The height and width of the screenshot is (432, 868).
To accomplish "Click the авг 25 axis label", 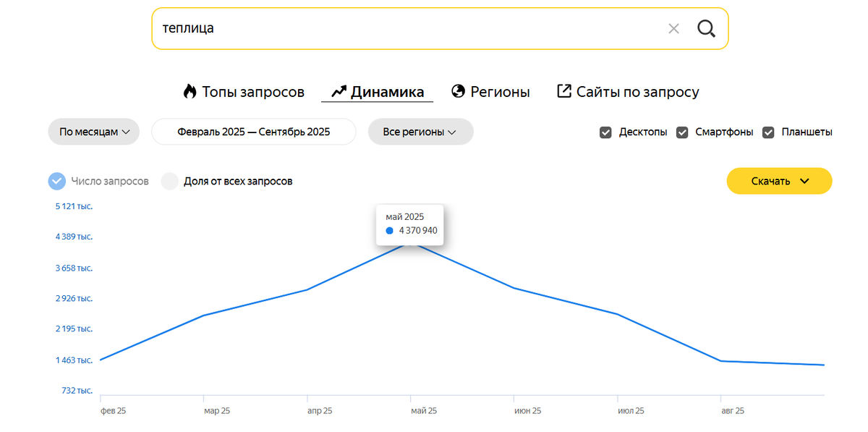I will [733, 410].
